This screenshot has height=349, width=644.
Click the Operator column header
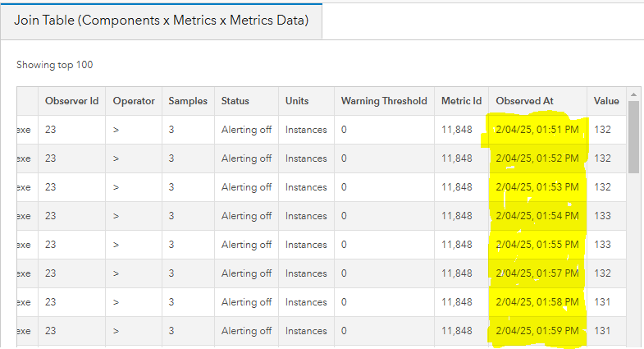[x=134, y=101]
